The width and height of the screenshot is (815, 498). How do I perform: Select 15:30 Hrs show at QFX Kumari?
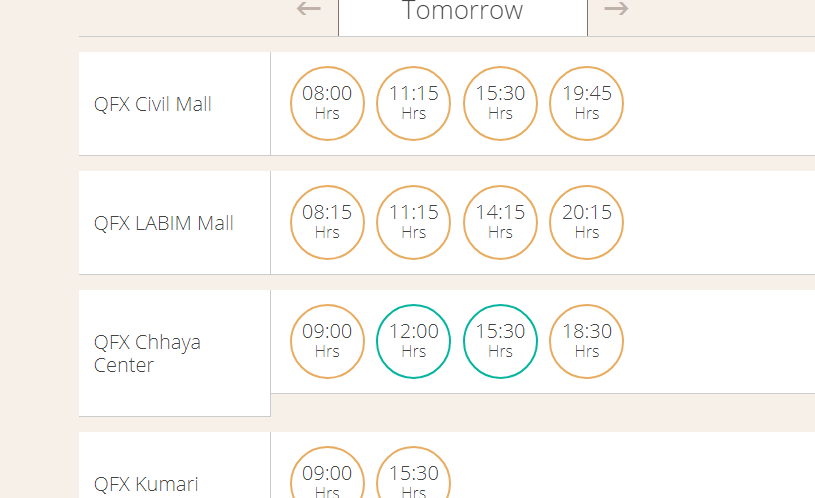(414, 472)
